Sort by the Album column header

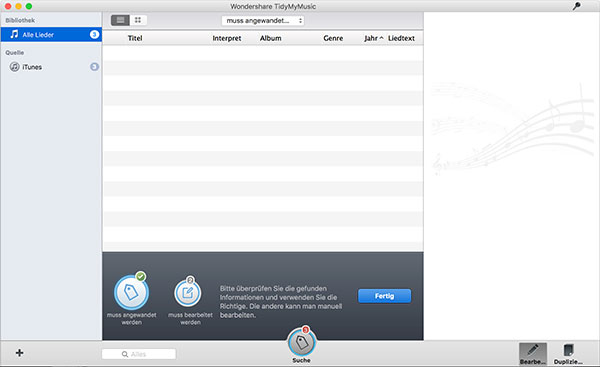[x=271, y=38]
